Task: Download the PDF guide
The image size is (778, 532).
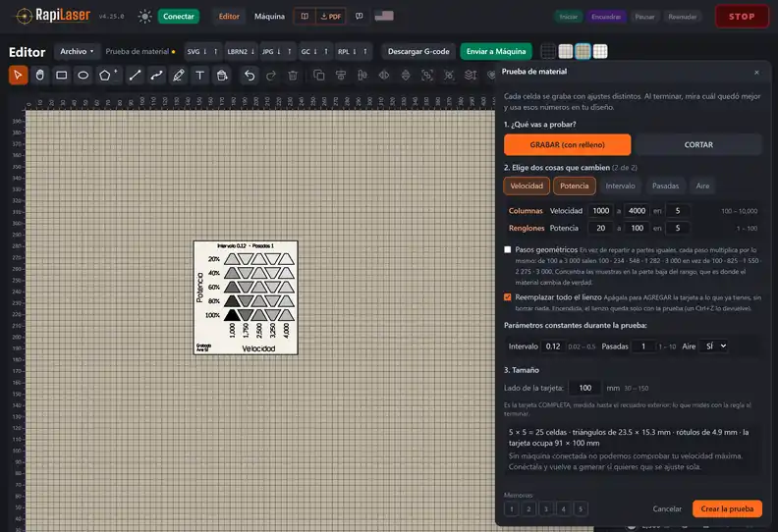Action: pyautogui.click(x=330, y=17)
